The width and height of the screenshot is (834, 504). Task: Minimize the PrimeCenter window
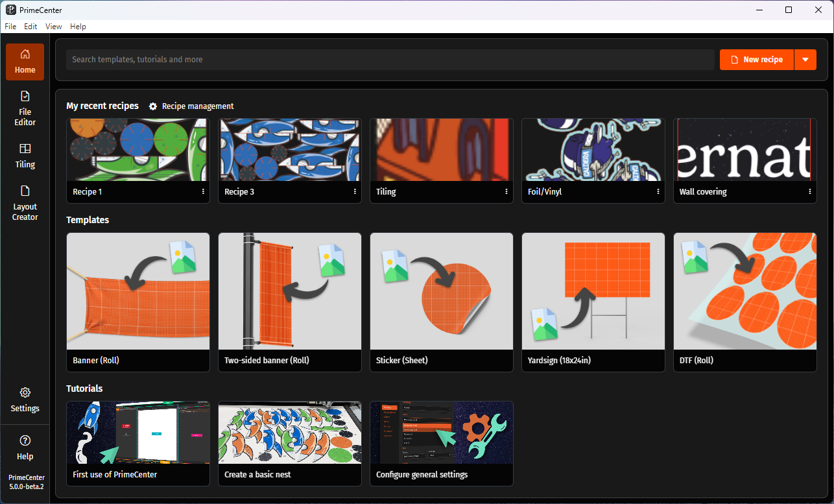click(x=759, y=10)
